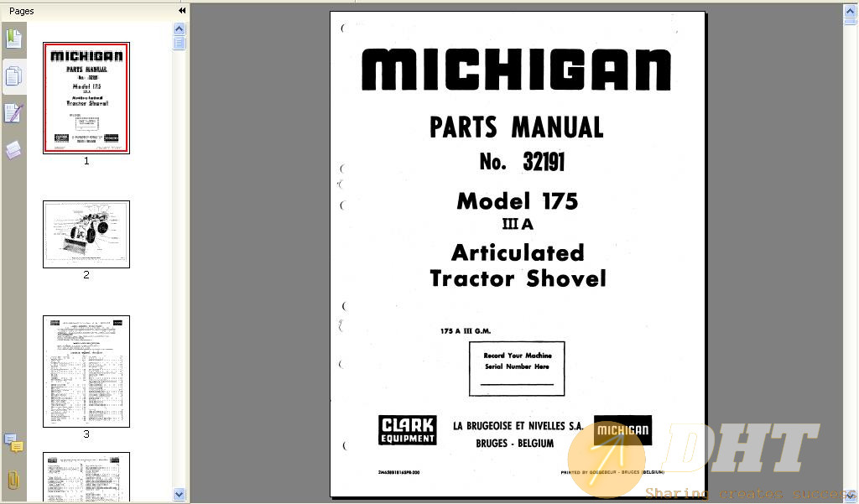Click the "Pages" panel title
The image size is (859, 504).
[x=21, y=11]
